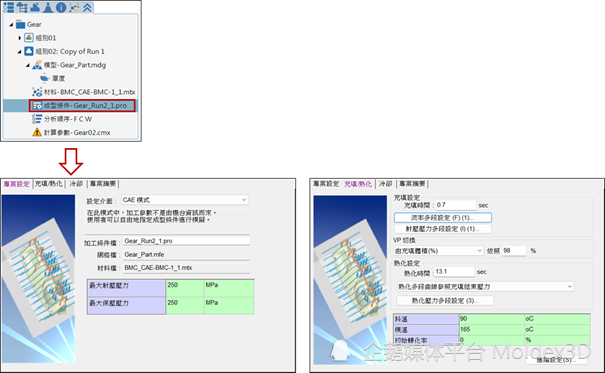Viewport: 605px width, 373px height.
Task: Click the 熟化壓力多段設定 (3)... button
Action: point(445,300)
